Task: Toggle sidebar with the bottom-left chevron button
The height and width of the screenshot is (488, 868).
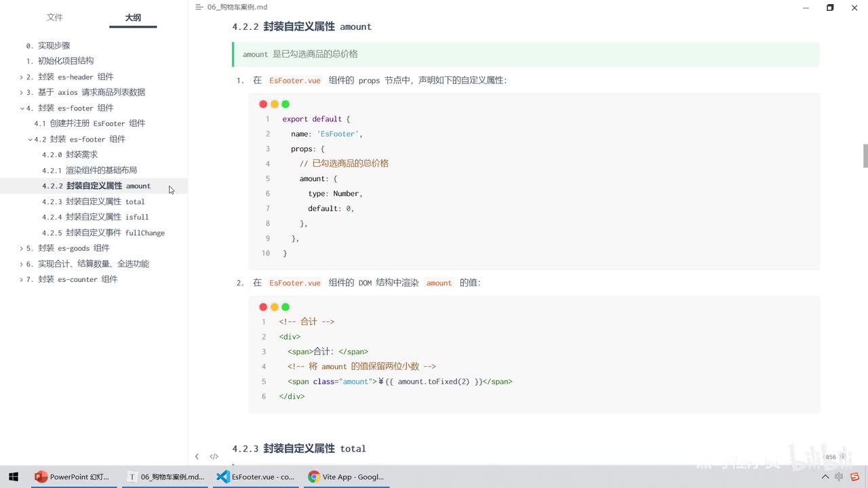Action: (197, 457)
